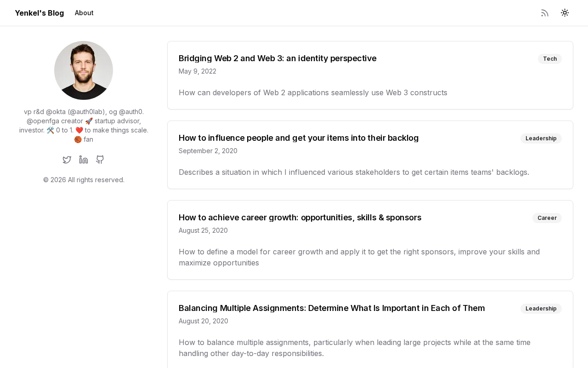Click the May 9, 2022 post date

pyautogui.click(x=198, y=71)
